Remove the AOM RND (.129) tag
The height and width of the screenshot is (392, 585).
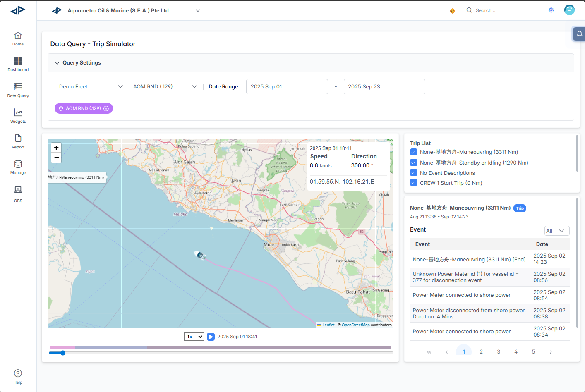(x=106, y=108)
